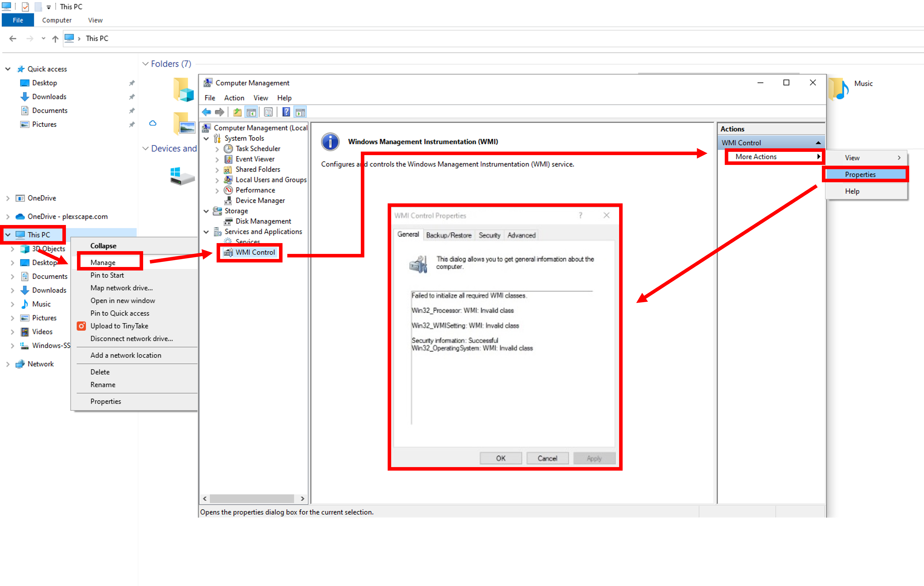Collapse the Services and Applications node
Viewport: 924px width, 586px height.
pos(206,232)
